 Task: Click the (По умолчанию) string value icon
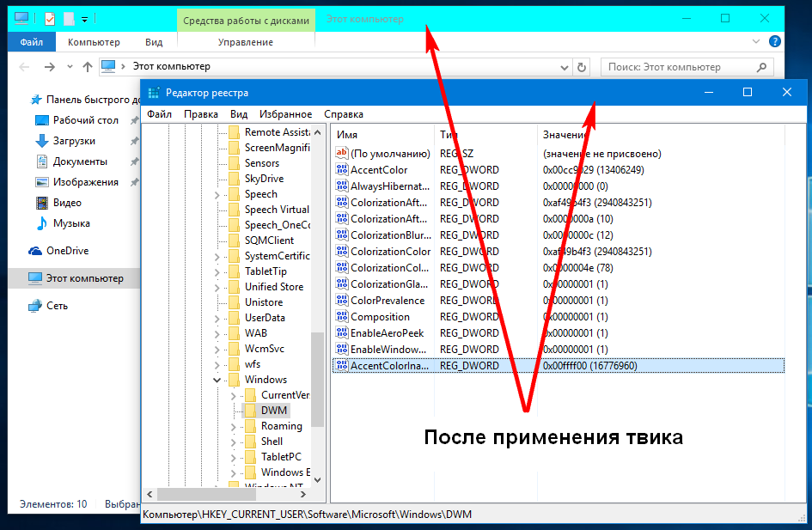coord(342,154)
